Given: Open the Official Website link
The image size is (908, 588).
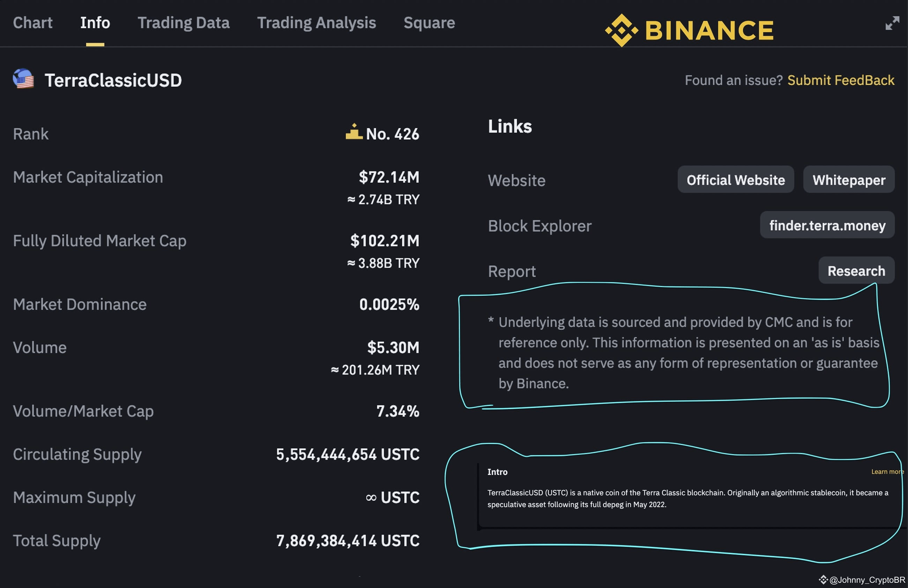Looking at the screenshot, I should point(736,180).
